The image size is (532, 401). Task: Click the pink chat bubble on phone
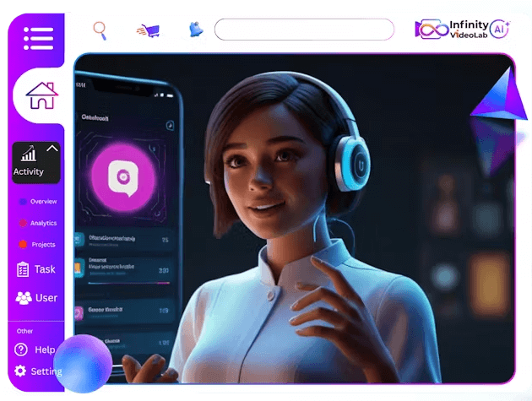(122, 178)
